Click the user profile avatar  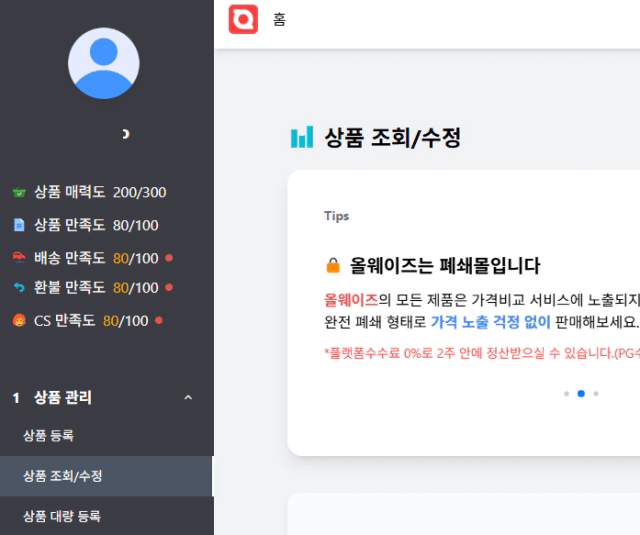click(104, 63)
